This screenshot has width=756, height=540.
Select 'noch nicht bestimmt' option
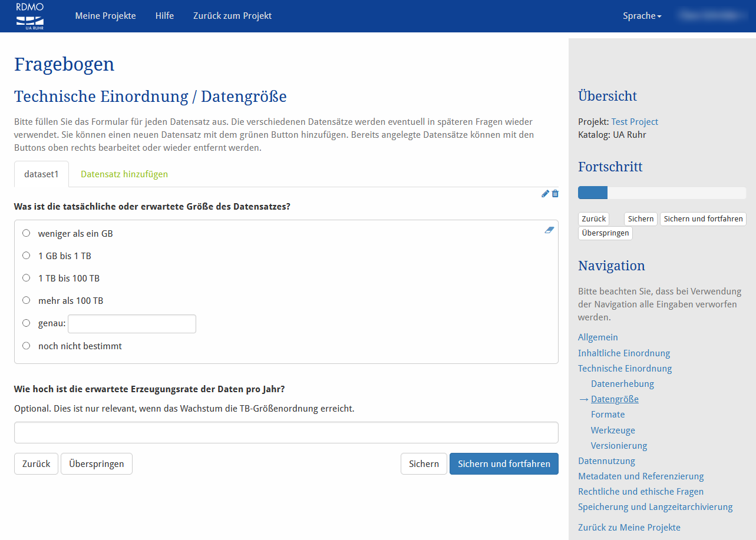[x=26, y=346]
